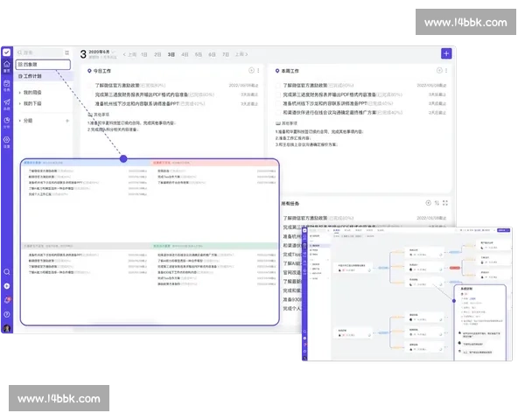Add item to 今日工作 panel with plus icon
The image size is (525, 420).
(x=251, y=70)
